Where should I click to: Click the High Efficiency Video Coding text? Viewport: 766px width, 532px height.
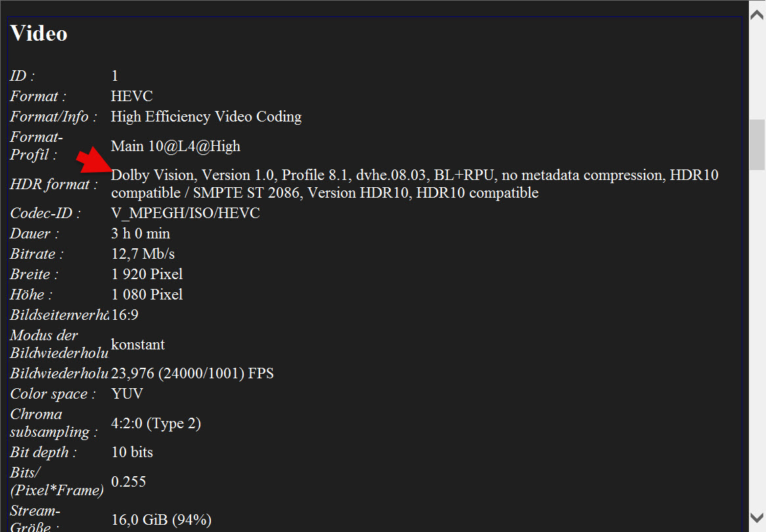(x=206, y=117)
